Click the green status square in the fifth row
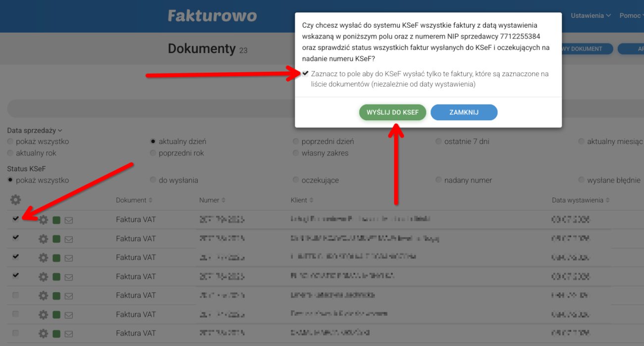 (56, 296)
